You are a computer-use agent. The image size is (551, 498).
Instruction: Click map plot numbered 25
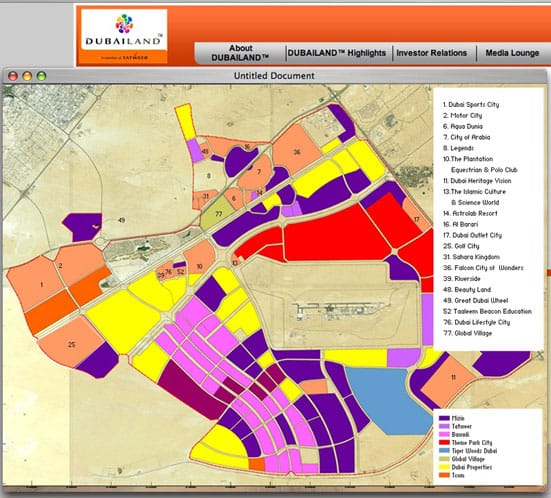[x=72, y=344]
